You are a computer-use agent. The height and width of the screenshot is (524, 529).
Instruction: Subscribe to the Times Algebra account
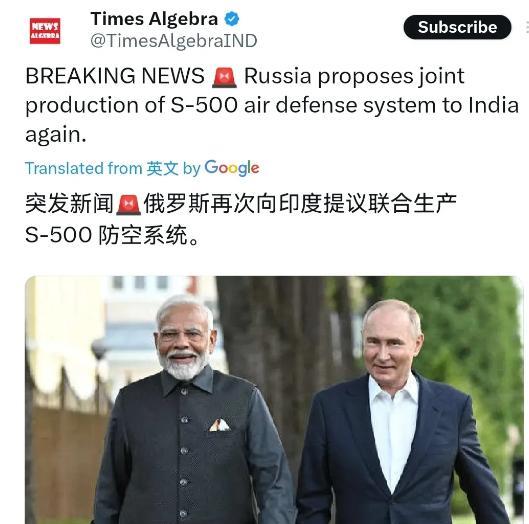pyautogui.click(x=457, y=27)
